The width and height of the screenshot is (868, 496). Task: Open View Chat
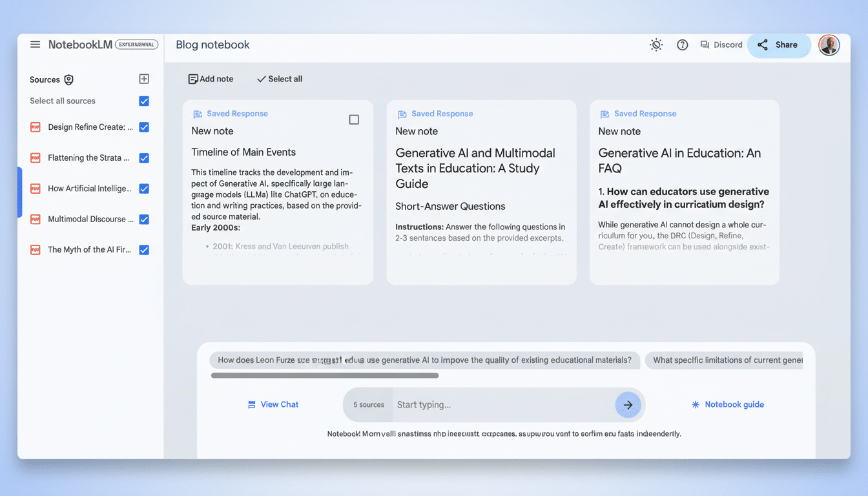[x=273, y=404]
